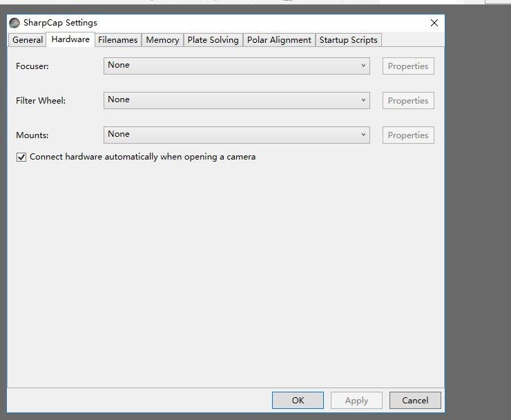Cancel the settings dialog
Image resolution: width=511 pixels, height=420 pixels.
[x=415, y=400]
